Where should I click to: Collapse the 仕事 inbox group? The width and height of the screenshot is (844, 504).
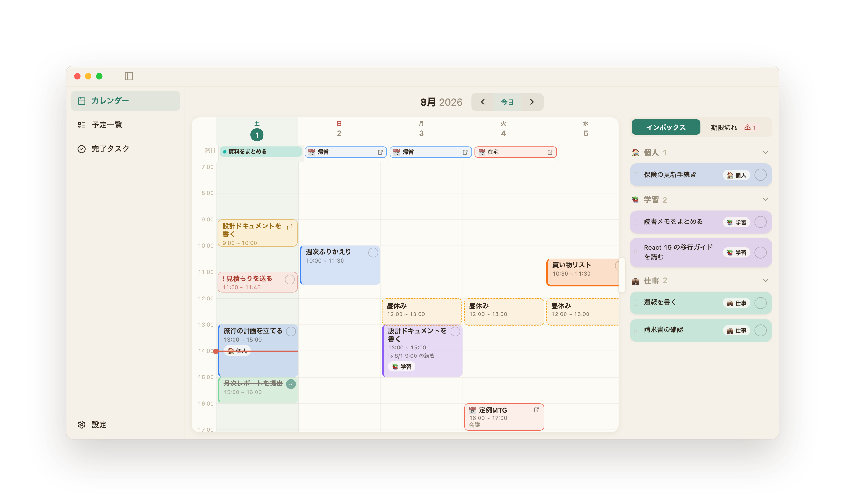[x=765, y=281]
